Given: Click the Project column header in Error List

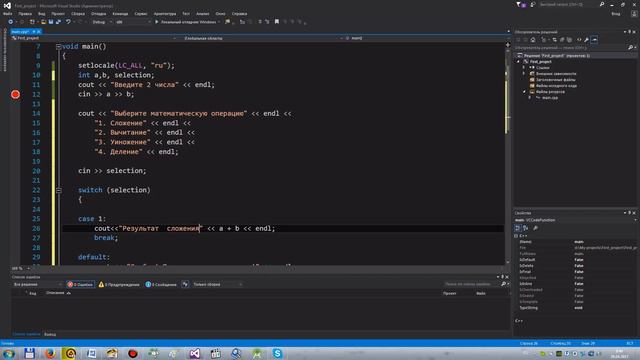Looking at the screenshot, I should point(449,293).
